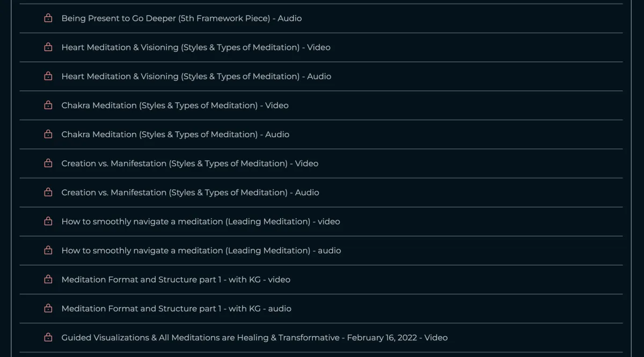Click lock icon beside Being Present Audio lesson

48,18
